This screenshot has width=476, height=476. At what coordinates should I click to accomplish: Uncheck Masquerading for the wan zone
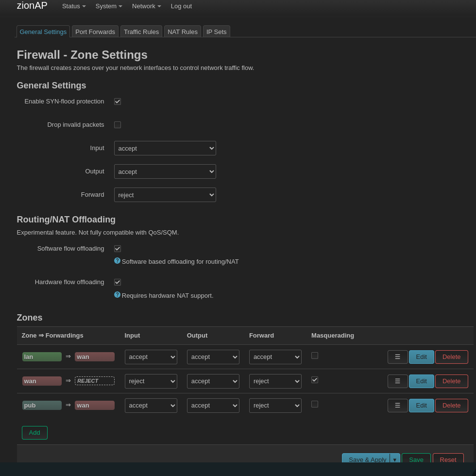click(315, 380)
